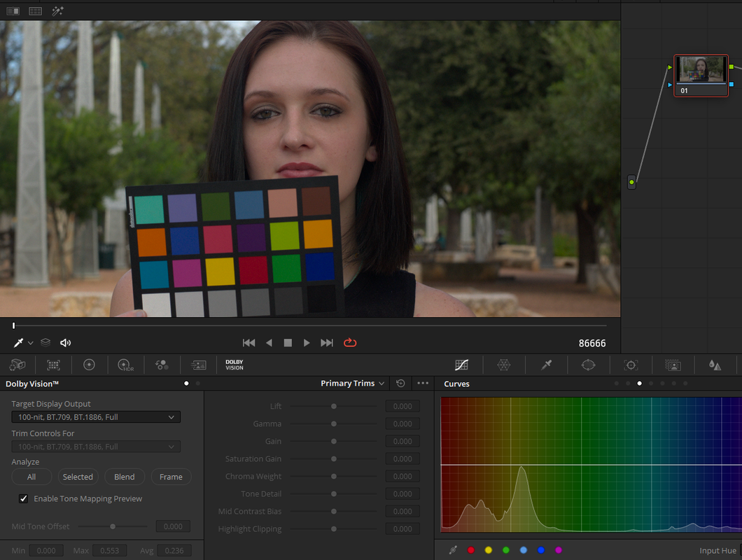Analyze the Selected clips
Image resolution: width=742 pixels, height=560 pixels.
tap(78, 477)
